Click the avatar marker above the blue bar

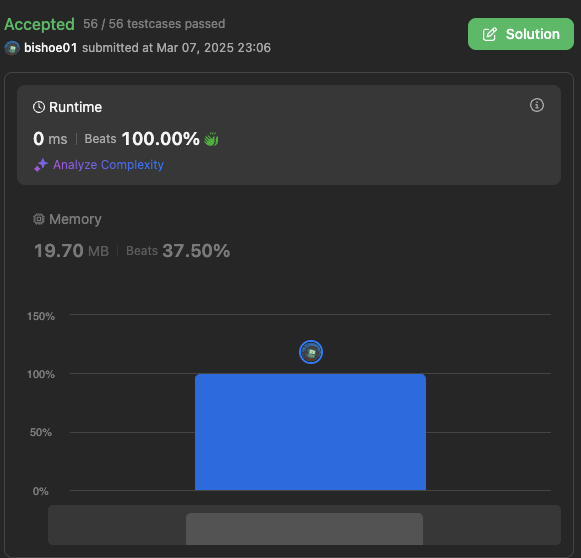(311, 352)
